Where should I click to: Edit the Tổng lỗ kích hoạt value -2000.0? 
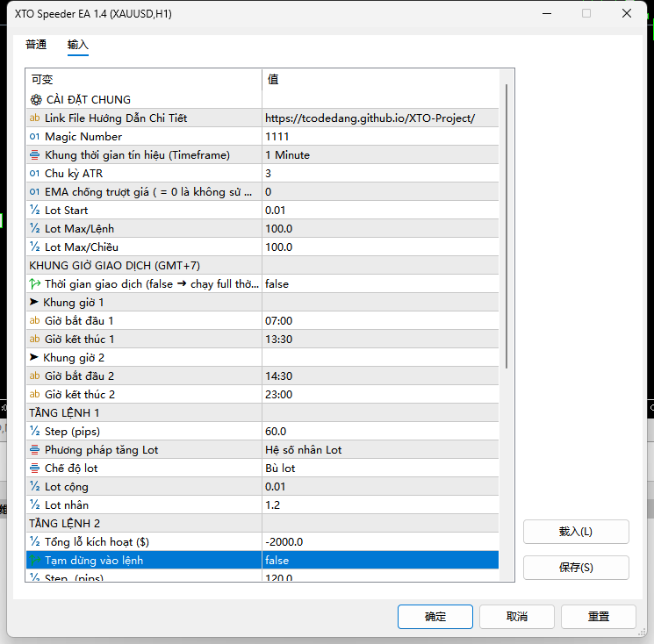[x=380, y=541]
